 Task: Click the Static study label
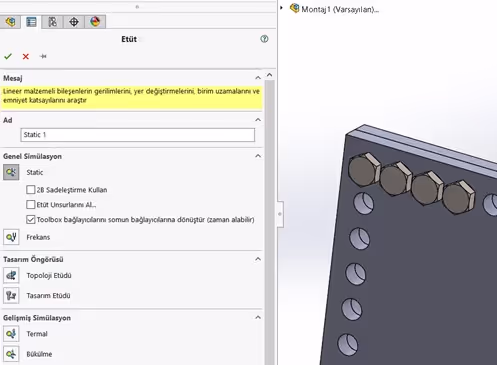coord(35,172)
